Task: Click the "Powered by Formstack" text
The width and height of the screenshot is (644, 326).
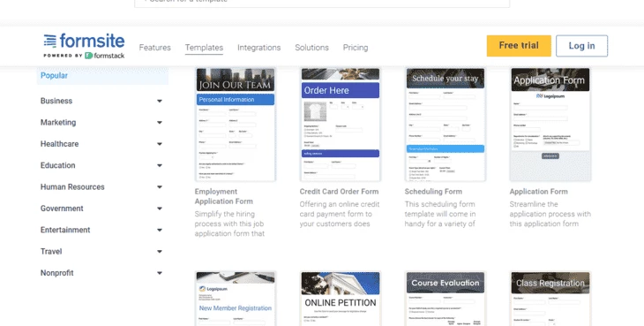Action: point(84,56)
